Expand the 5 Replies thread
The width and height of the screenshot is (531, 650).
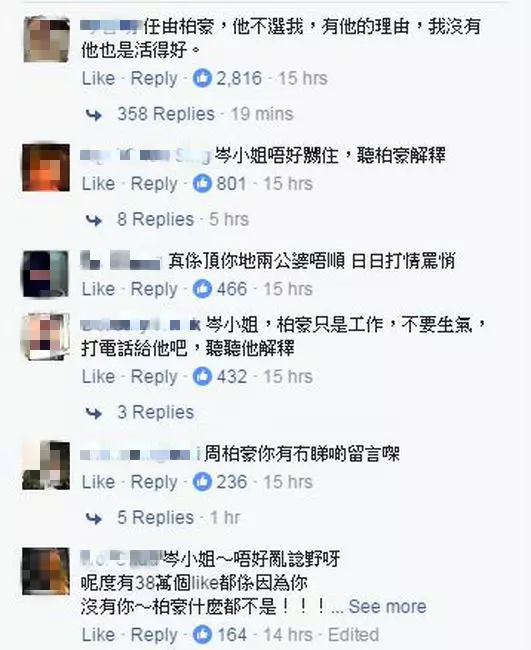tap(155, 518)
